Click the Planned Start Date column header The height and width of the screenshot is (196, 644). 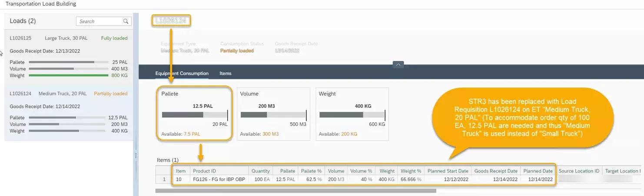(448, 171)
